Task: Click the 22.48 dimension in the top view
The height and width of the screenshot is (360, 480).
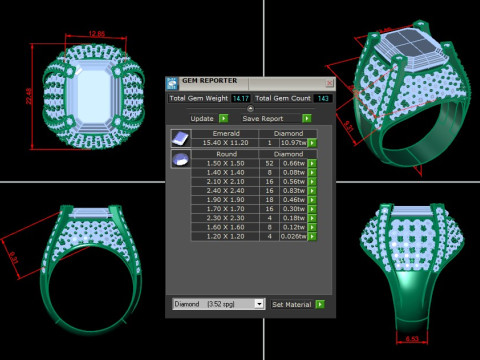Action: [x=29, y=96]
